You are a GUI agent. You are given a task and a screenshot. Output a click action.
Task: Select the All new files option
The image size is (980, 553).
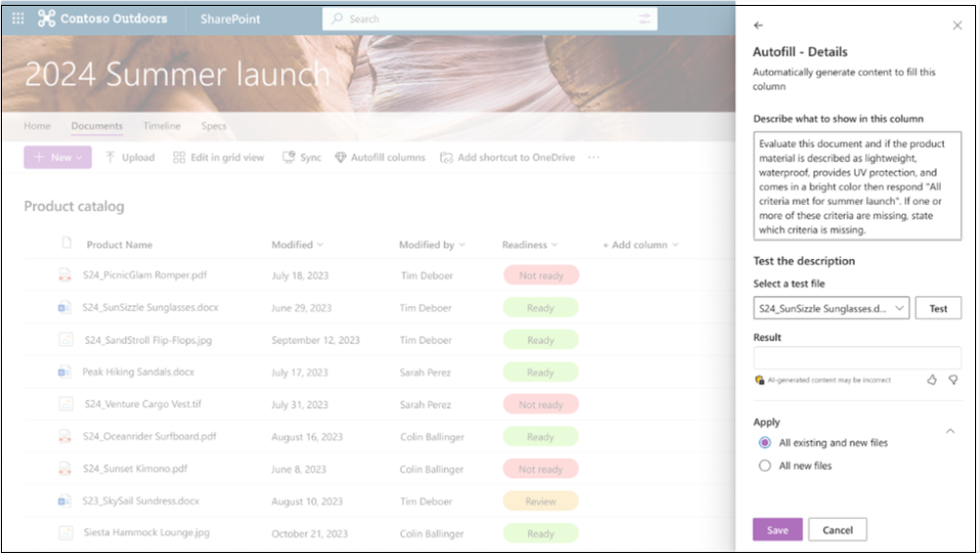(765, 466)
